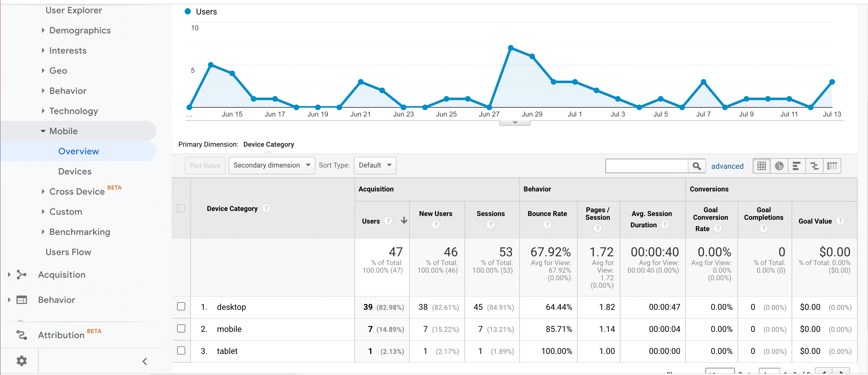This screenshot has height=375, width=868.
Task: Open the Secondary dimension dropdown
Action: pos(272,165)
